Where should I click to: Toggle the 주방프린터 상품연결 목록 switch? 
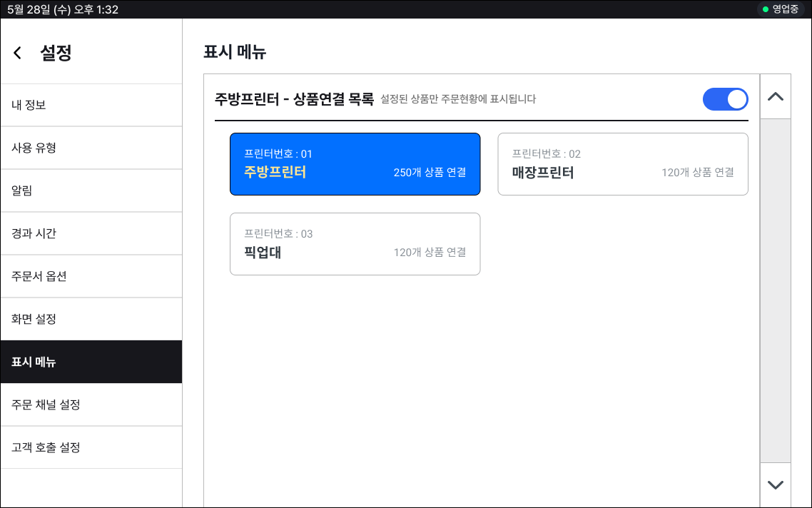tap(725, 99)
